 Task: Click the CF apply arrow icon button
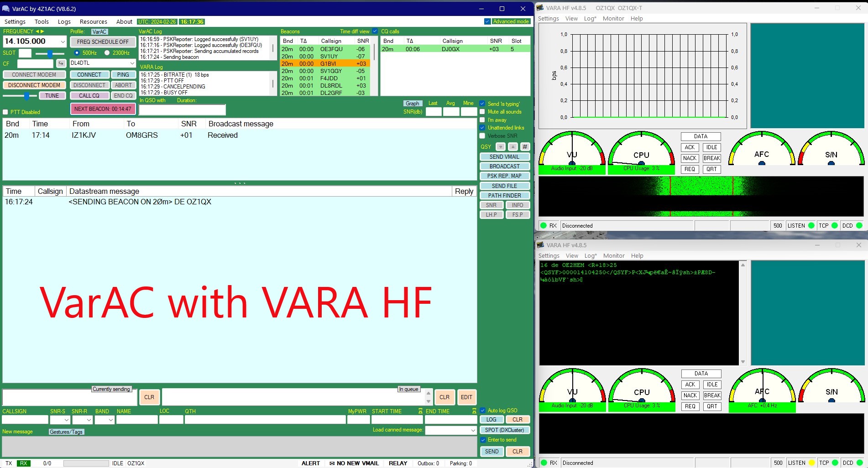pyautogui.click(x=61, y=63)
